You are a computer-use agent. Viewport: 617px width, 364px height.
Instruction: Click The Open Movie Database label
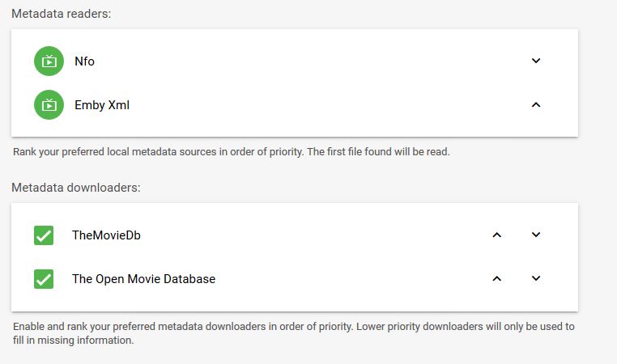click(x=143, y=279)
